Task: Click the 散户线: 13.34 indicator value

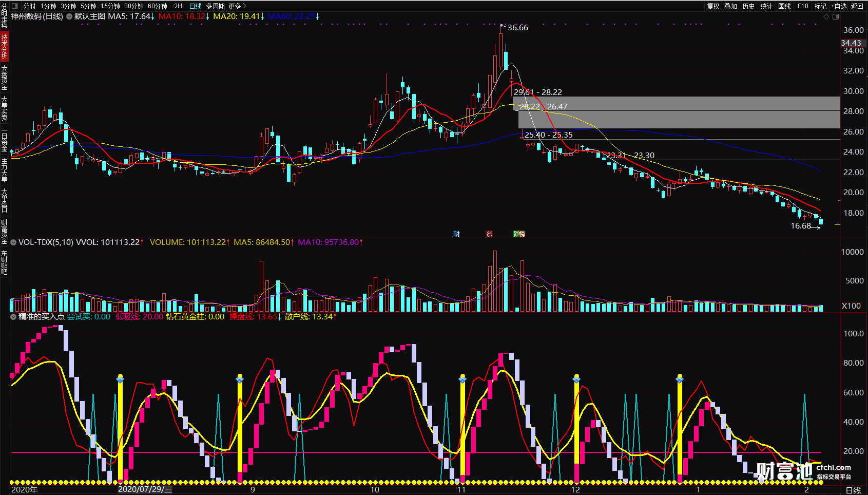Action: point(311,317)
